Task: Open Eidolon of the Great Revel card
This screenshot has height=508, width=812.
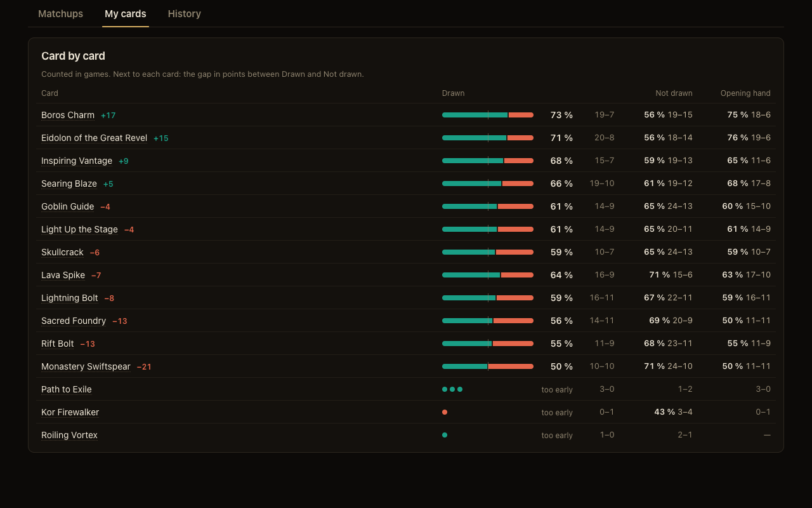Action: click(x=94, y=138)
